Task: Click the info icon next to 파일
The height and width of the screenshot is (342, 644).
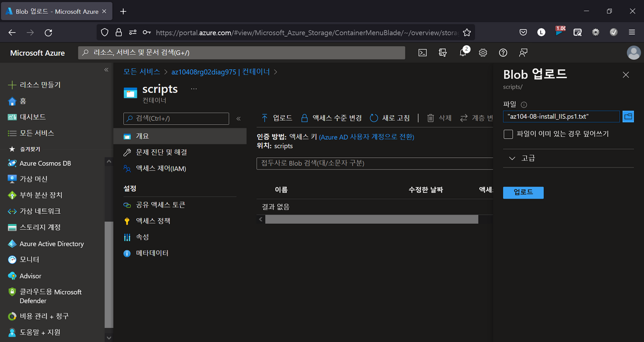Action: [x=524, y=105]
